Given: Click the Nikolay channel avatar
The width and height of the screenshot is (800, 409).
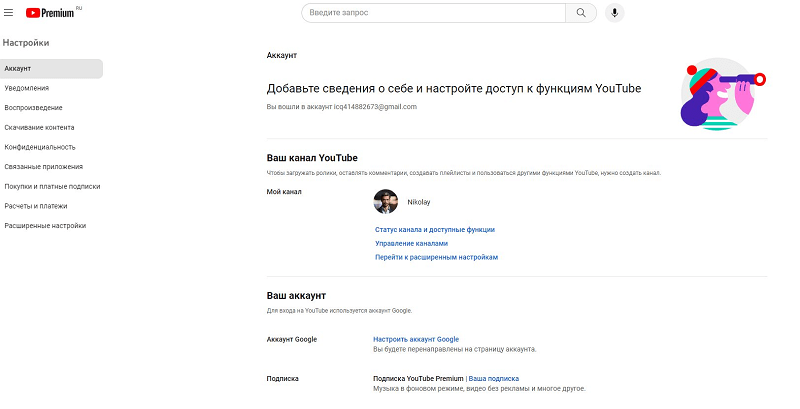Looking at the screenshot, I should pyautogui.click(x=386, y=201).
